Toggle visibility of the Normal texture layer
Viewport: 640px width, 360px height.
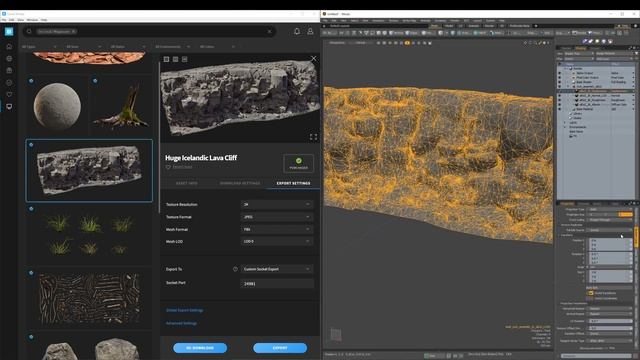560,96
